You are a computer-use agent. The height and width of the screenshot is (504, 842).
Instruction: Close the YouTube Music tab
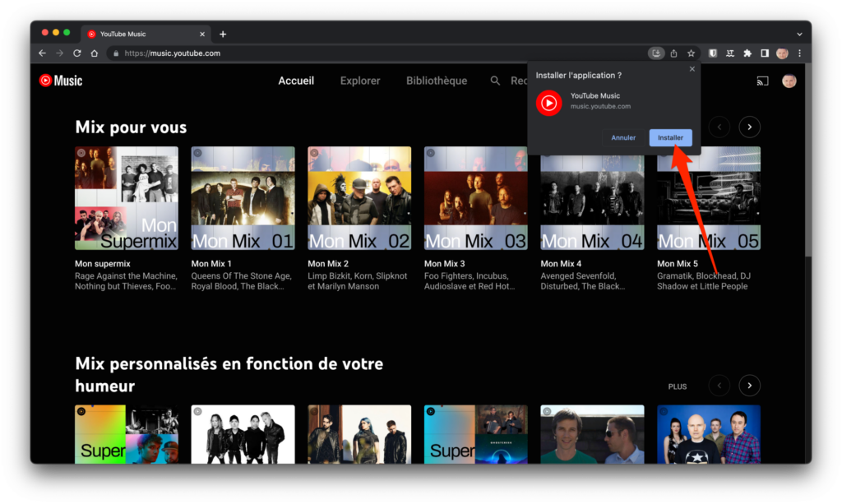pyautogui.click(x=202, y=34)
